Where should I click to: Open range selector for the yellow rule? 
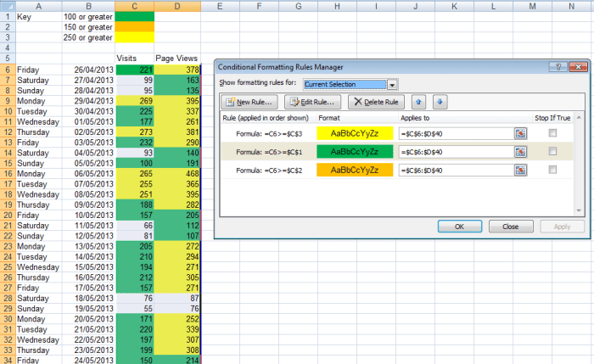[x=520, y=133]
